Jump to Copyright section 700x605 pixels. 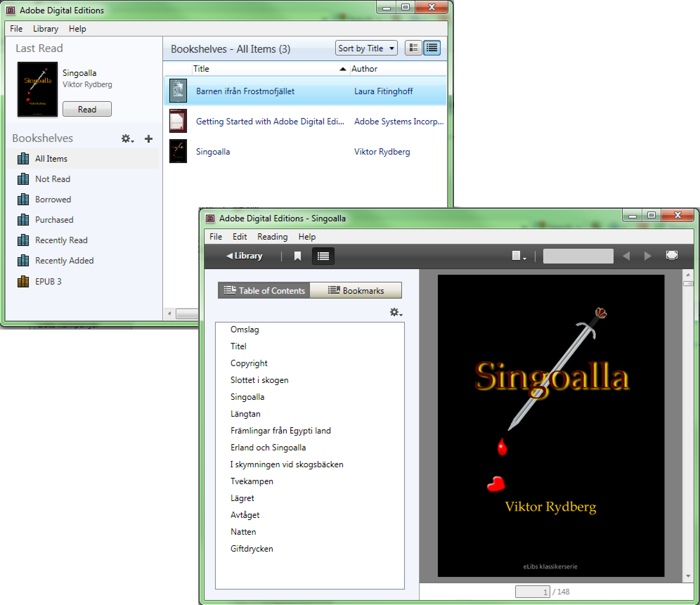[x=249, y=363]
